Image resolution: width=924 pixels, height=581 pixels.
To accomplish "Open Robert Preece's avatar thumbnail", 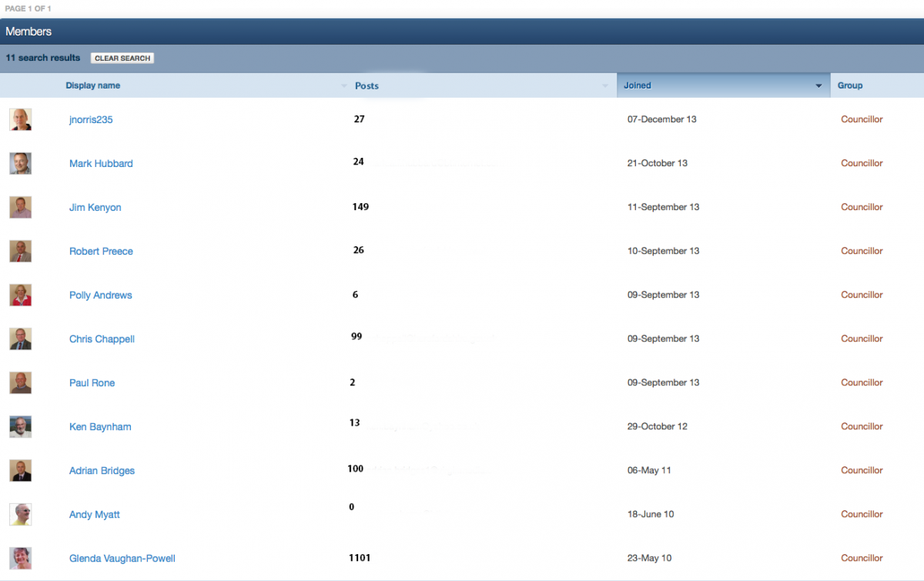I will (21, 251).
